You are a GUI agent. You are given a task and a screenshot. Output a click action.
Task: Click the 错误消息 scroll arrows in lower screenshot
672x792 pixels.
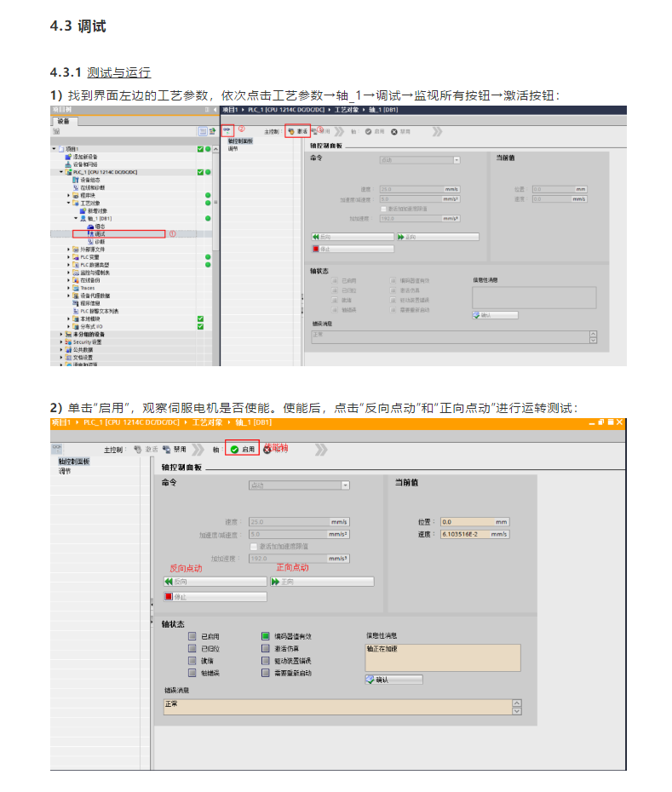pyautogui.click(x=516, y=707)
